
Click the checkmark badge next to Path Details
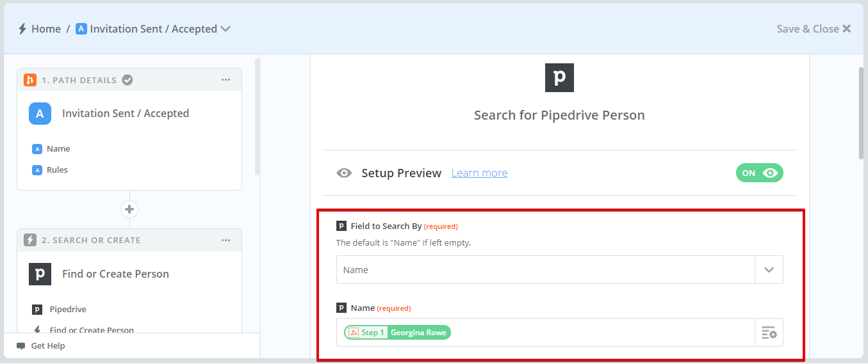click(127, 80)
